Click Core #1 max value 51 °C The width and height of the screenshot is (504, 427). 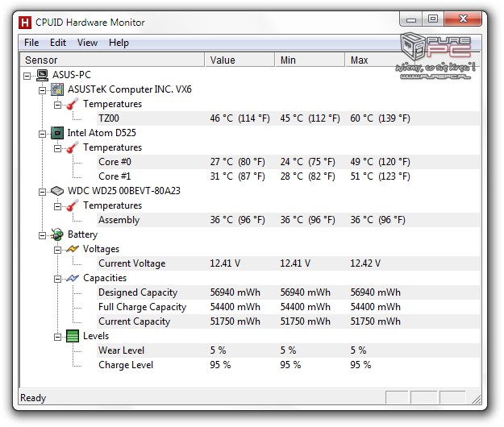coord(381,176)
